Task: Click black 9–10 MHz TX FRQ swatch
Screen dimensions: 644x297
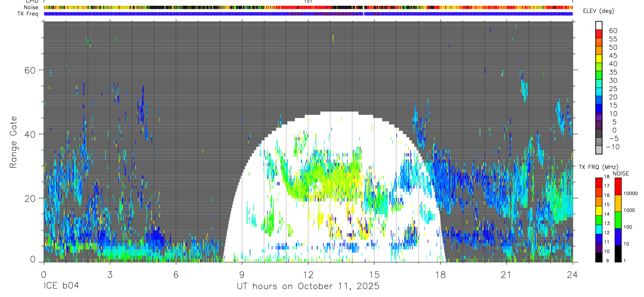Action: pos(599,258)
